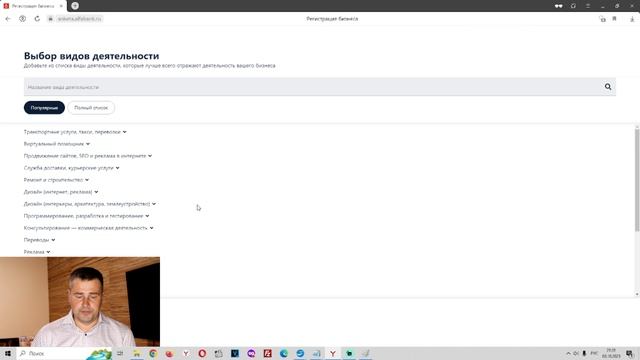
Task: Expand Транспортные услуги, такси, перевозки category
Action: [x=75, y=132]
